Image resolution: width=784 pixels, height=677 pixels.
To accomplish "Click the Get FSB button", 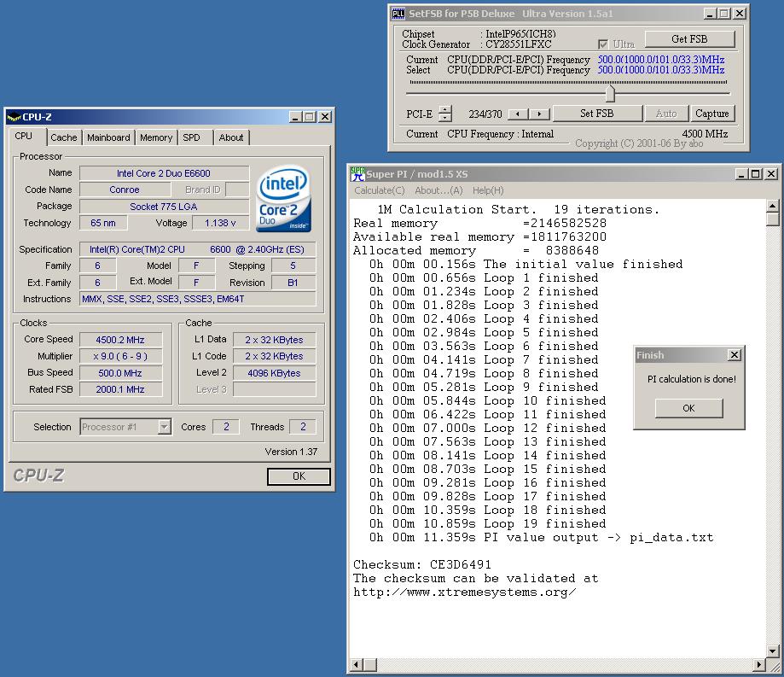I will [x=689, y=39].
